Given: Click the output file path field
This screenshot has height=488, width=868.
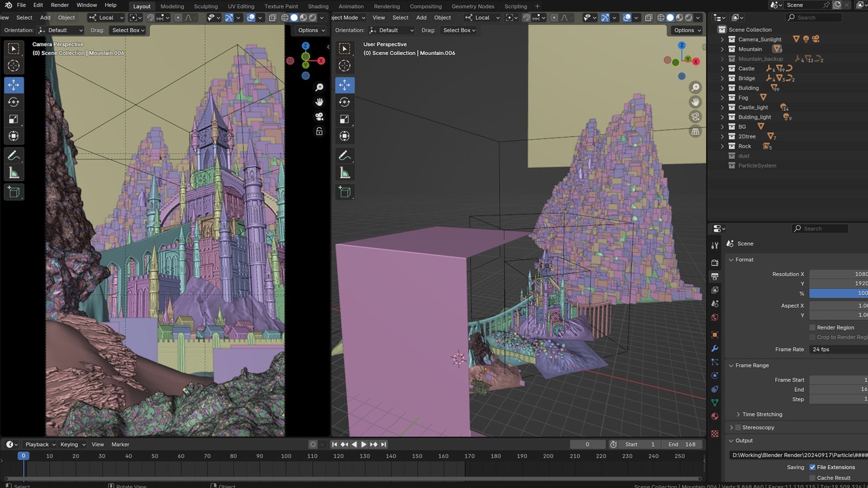Looking at the screenshot, I should pyautogui.click(x=798, y=455).
